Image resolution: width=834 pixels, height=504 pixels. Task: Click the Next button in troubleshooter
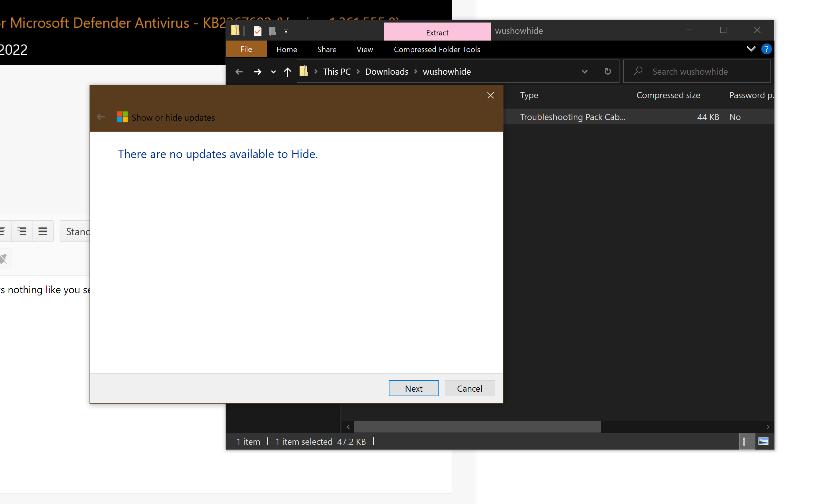tap(413, 388)
